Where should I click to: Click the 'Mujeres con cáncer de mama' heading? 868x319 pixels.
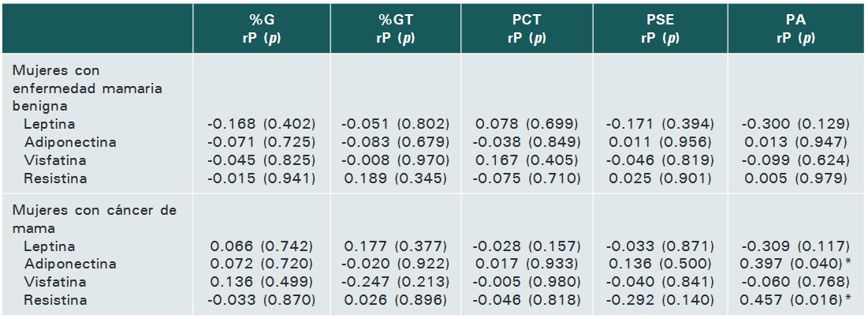[x=95, y=218]
